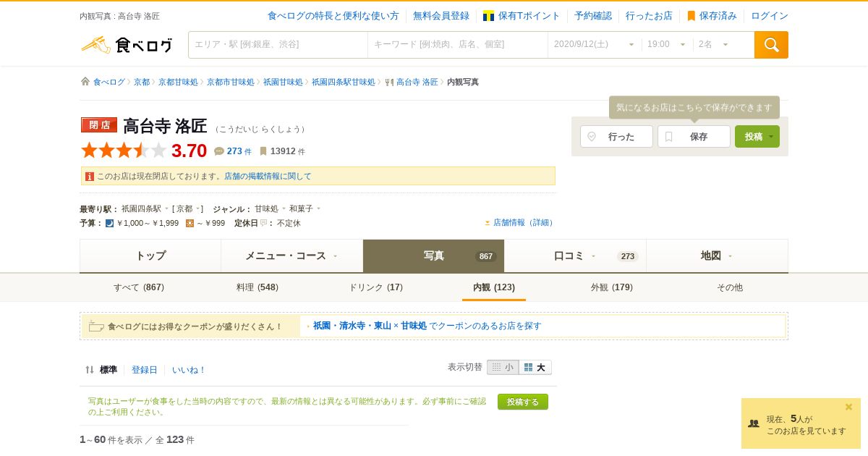This screenshot has height=456, width=868.
Task: Open the time dropdown 19:00
Action: pos(666,45)
